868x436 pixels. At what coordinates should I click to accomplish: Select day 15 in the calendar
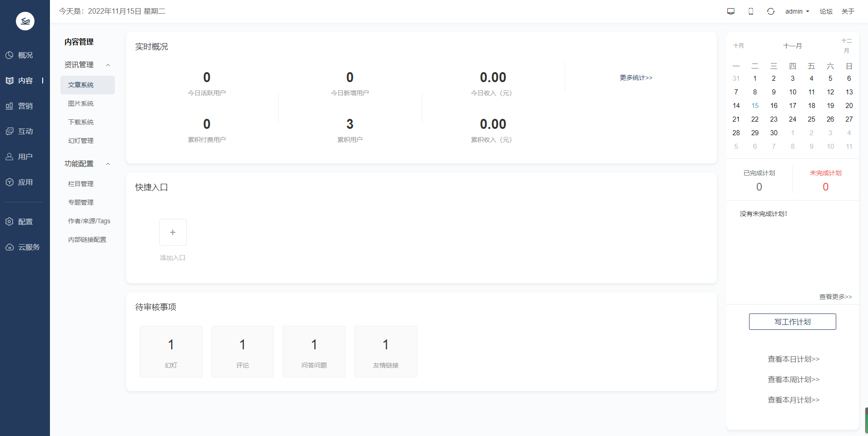pyautogui.click(x=755, y=106)
